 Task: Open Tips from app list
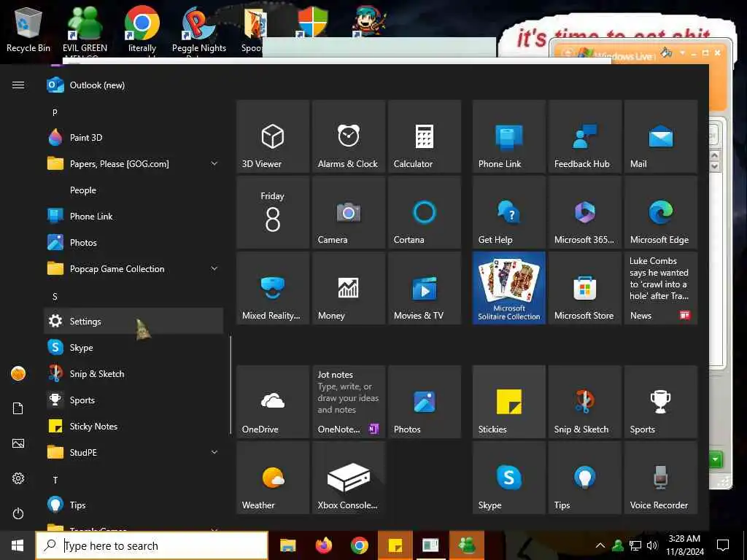133,505
